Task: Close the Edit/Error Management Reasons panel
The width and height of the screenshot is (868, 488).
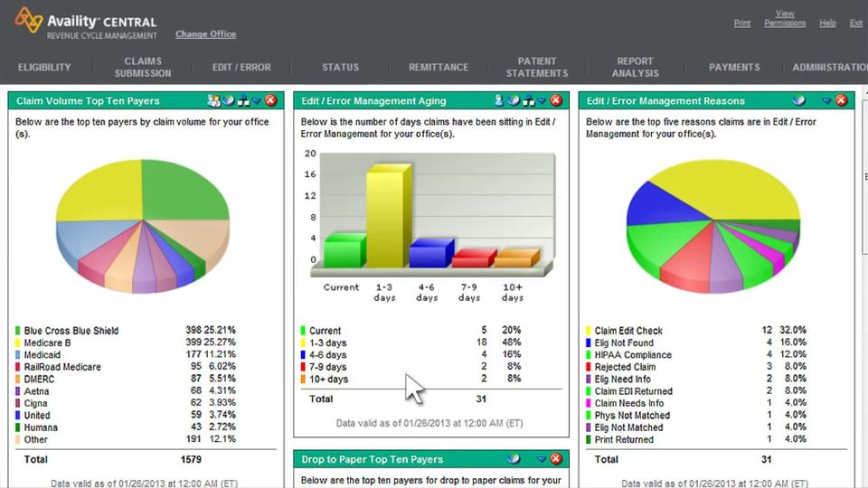Action: [842, 100]
